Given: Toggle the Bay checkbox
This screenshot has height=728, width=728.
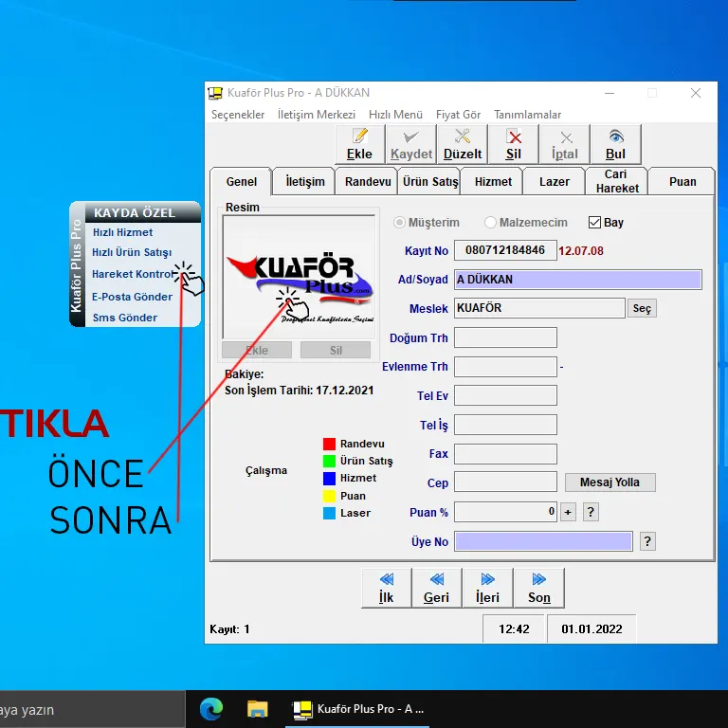Looking at the screenshot, I should coord(595,223).
